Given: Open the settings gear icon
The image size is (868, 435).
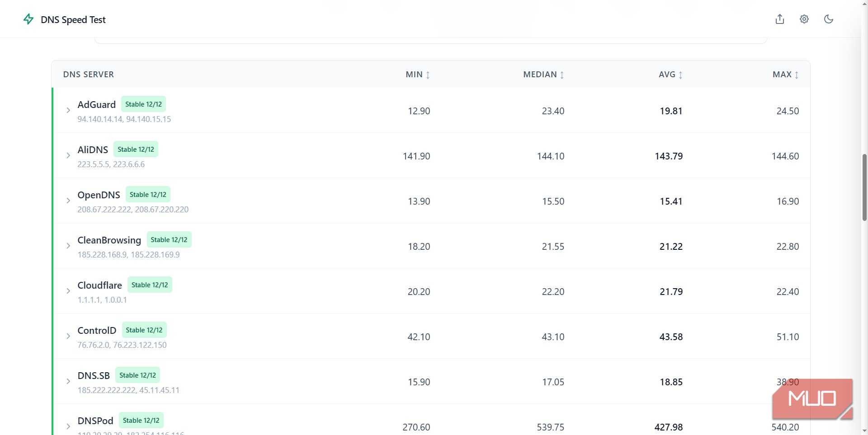Looking at the screenshot, I should (x=804, y=19).
